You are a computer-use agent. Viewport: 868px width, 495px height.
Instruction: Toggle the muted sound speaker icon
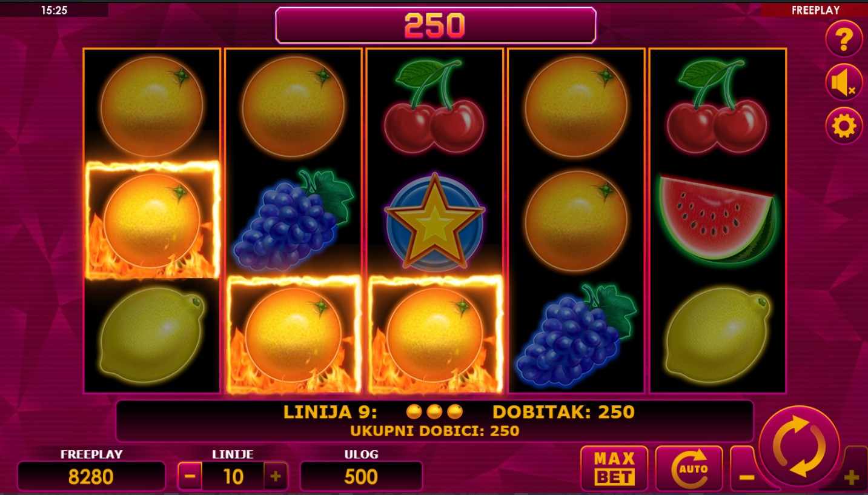[844, 82]
